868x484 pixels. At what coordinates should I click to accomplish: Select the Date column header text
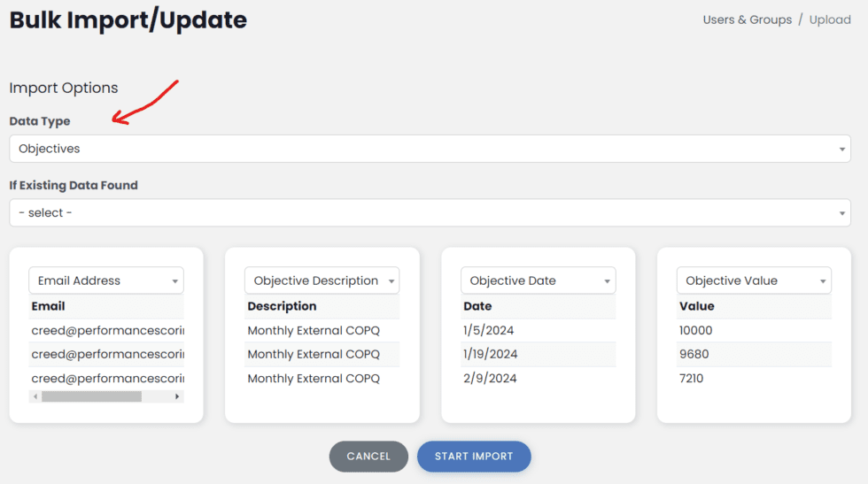pos(477,306)
